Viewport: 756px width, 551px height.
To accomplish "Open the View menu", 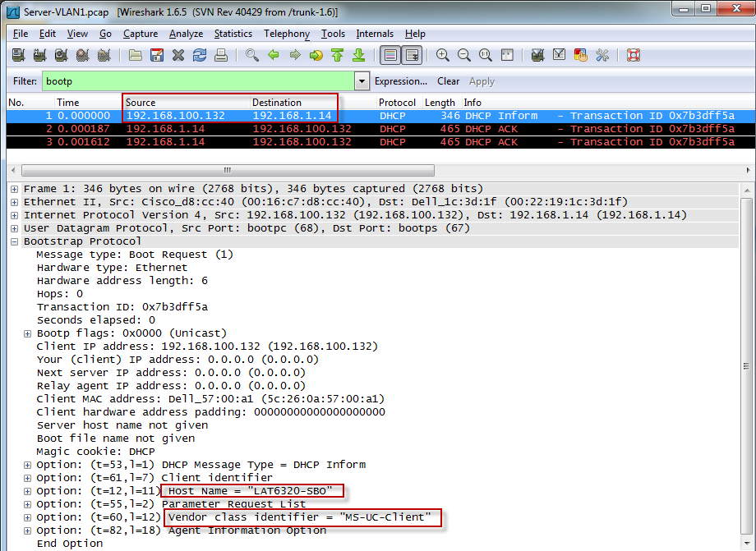I will (x=77, y=34).
